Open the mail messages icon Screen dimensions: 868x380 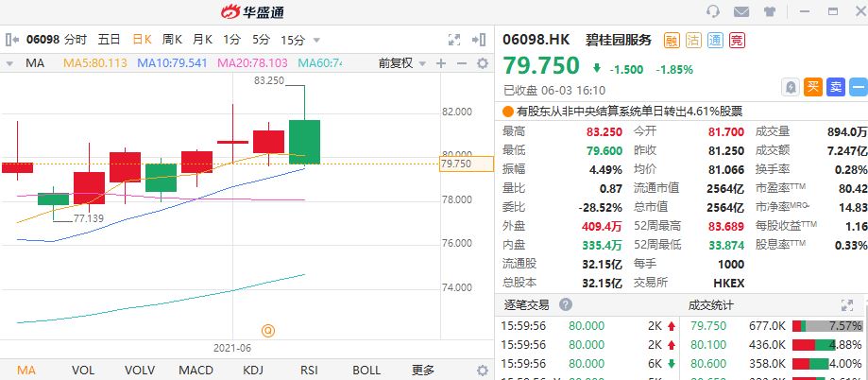[741, 11]
